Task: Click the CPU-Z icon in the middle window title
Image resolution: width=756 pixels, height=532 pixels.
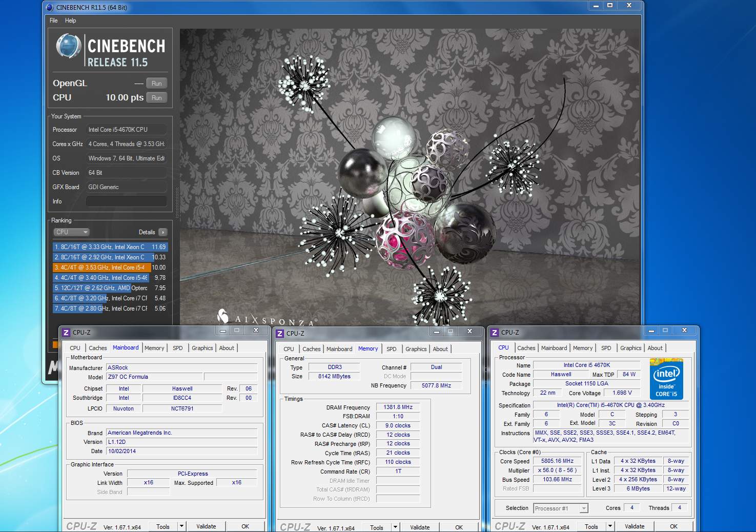Action: point(279,334)
